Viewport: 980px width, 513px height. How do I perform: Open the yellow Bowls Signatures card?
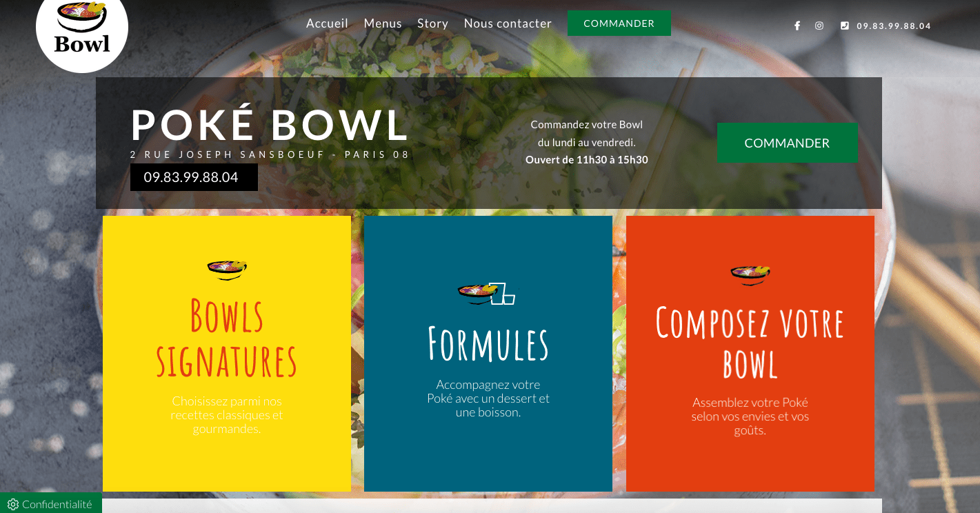227,354
